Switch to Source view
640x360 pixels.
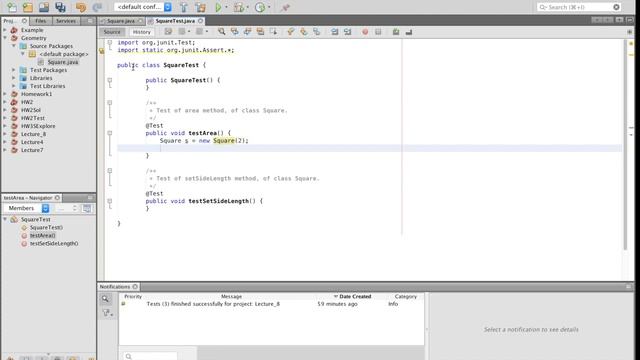[112, 32]
